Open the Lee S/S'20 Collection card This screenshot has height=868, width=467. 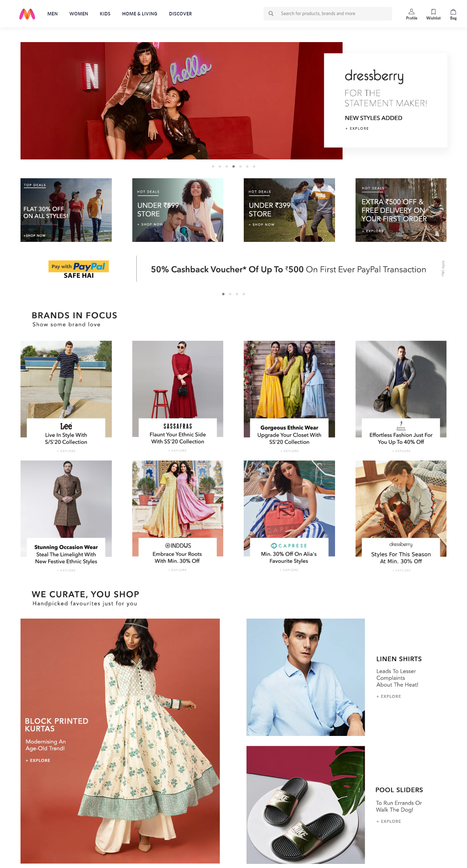click(66, 397)
